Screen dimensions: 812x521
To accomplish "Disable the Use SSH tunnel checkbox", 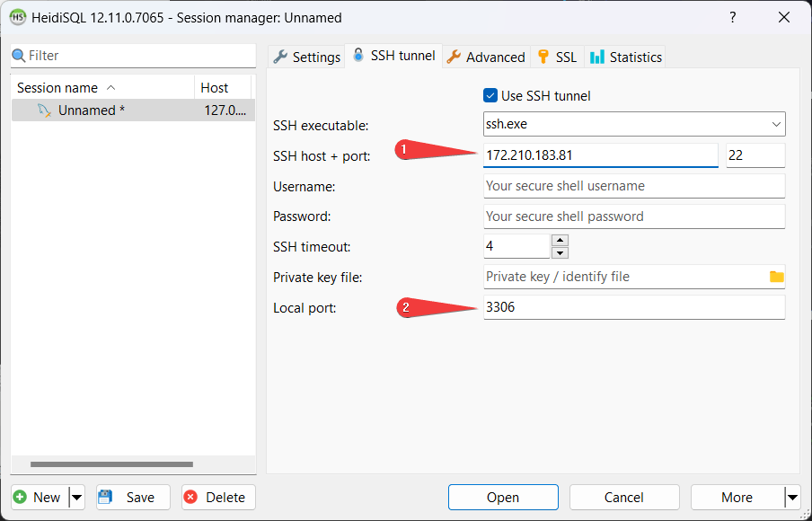I will click(x=490, y=96).
